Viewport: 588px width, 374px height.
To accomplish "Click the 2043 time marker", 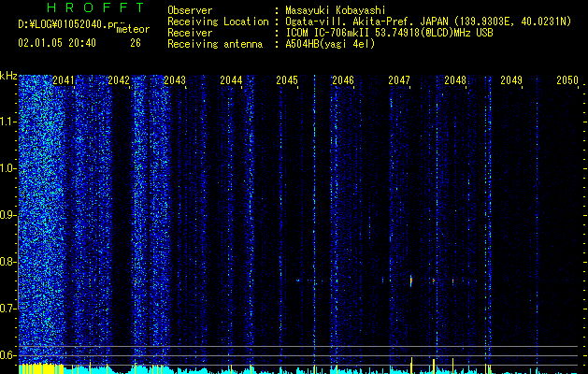I will [x=175, y=80].
